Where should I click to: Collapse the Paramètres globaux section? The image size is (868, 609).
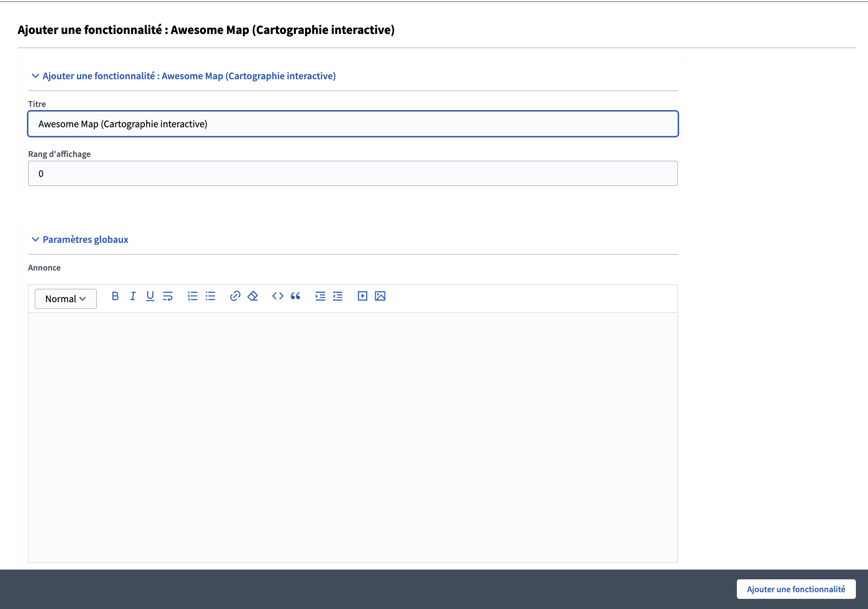coord(85,239)
